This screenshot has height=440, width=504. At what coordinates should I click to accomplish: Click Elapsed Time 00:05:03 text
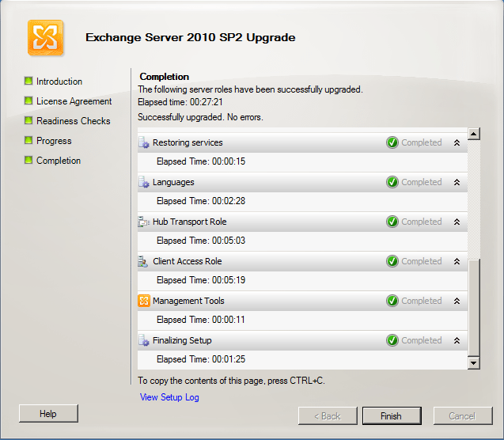[201, 241]
